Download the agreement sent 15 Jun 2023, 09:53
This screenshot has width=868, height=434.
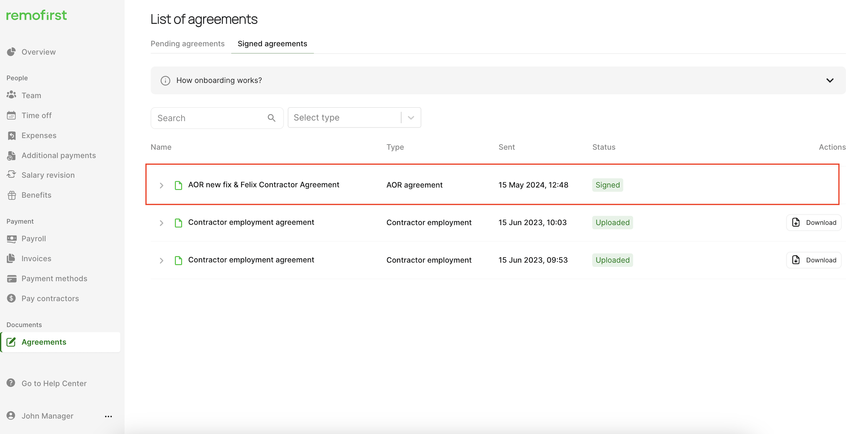[814, 260]
